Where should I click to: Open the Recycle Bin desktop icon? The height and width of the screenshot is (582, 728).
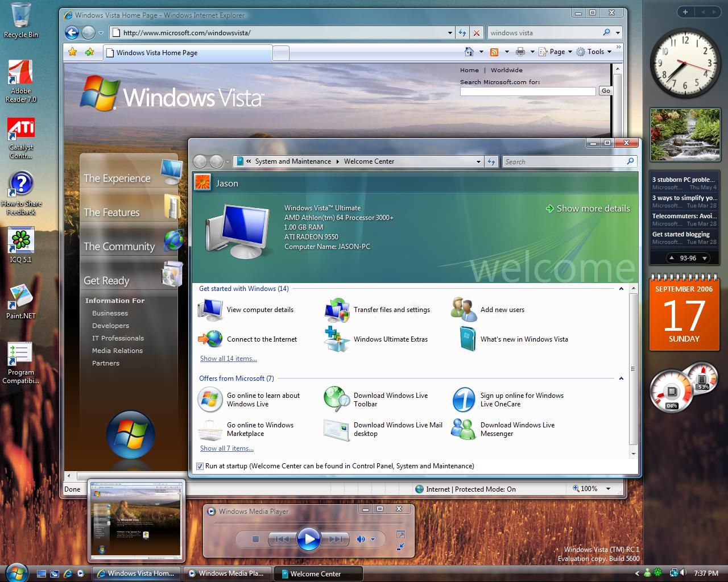tap(21, 17)
